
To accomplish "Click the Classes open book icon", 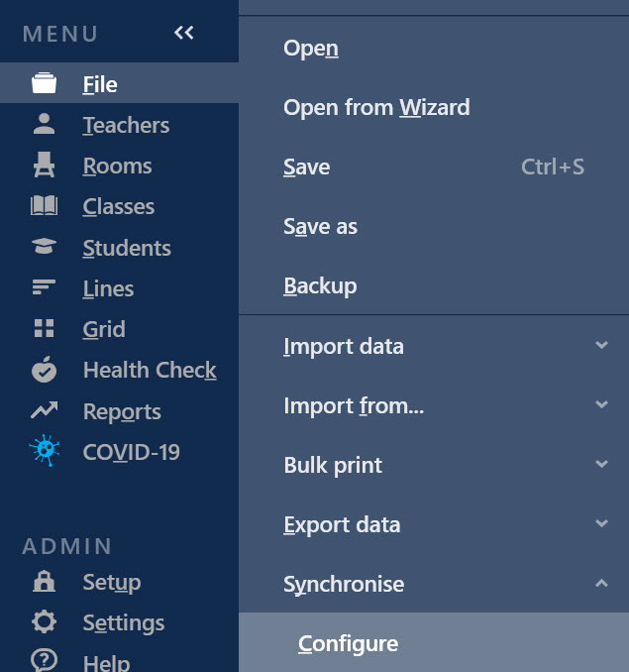I will click(44, 206).
